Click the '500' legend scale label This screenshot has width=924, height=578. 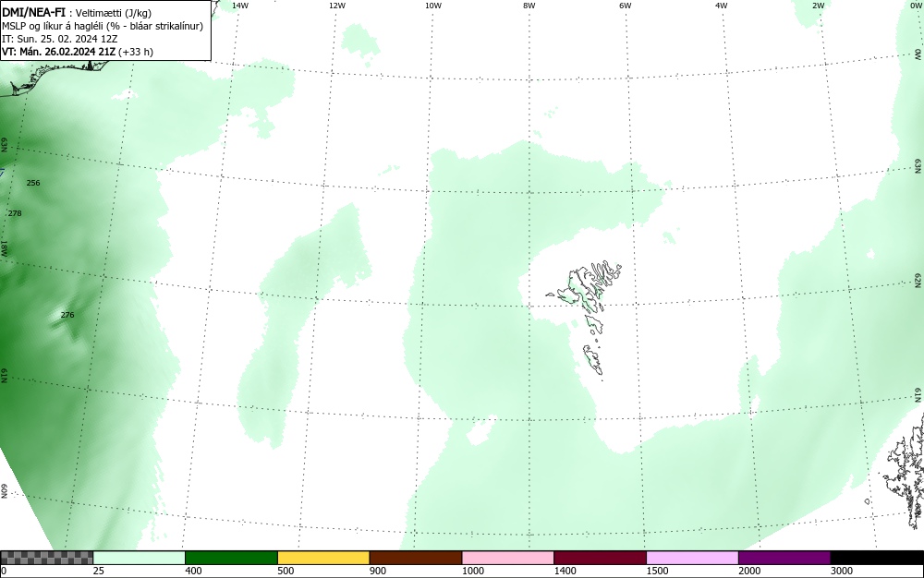(286, 571)
